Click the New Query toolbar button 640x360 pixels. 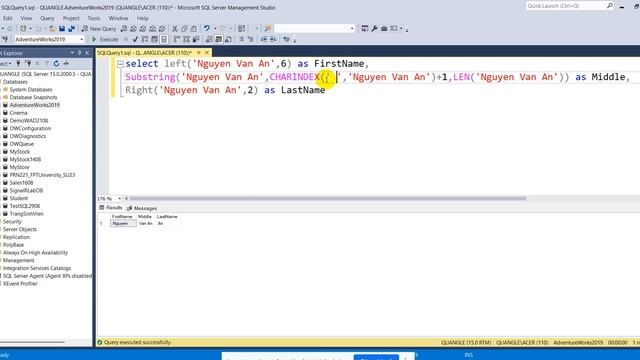coord(99,29)
